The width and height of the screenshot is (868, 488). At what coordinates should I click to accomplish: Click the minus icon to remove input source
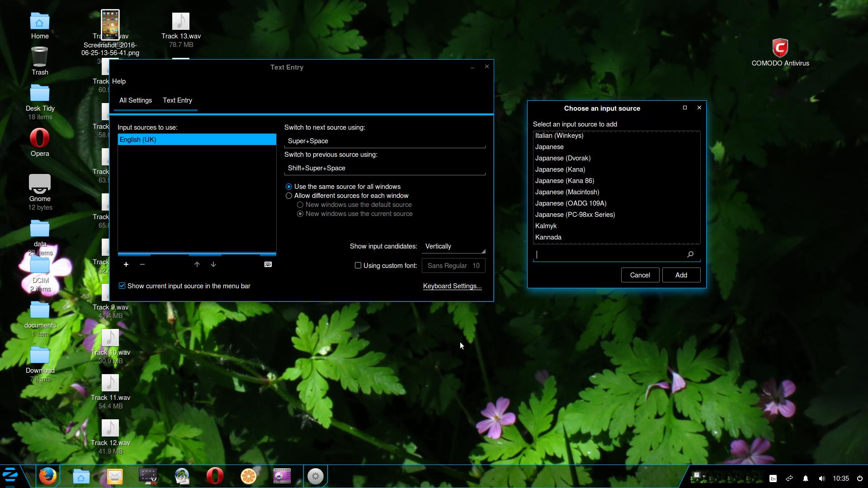pyautogui.click(x=142, y=264)
